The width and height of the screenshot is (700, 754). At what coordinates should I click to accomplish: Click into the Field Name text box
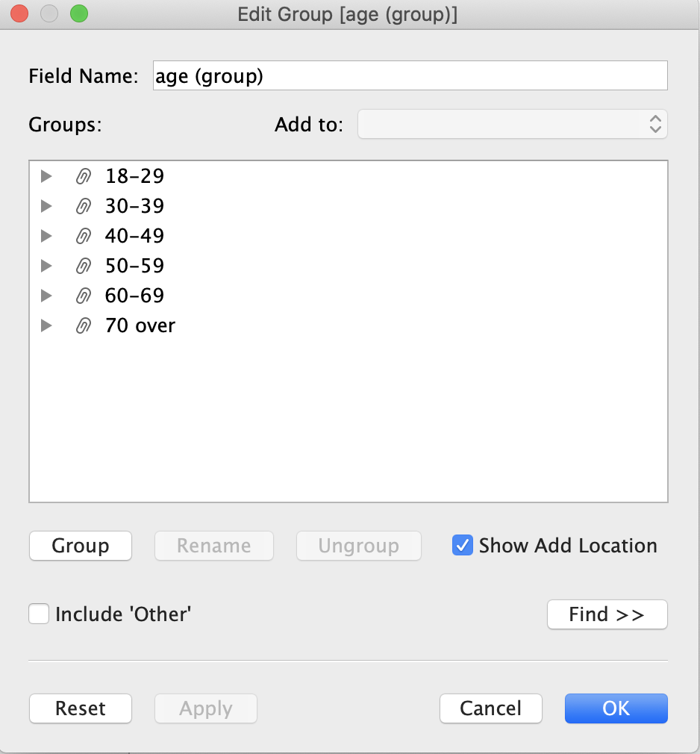[x=409, y=76]
